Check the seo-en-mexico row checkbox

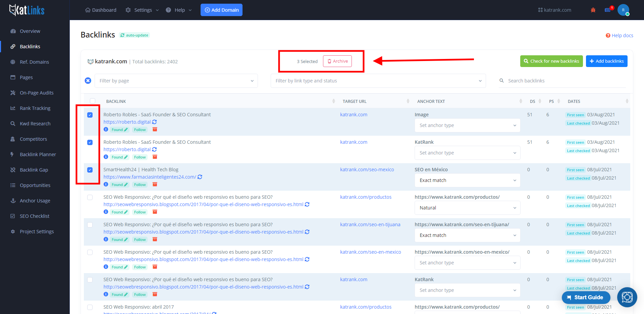(x=90, y=252)
